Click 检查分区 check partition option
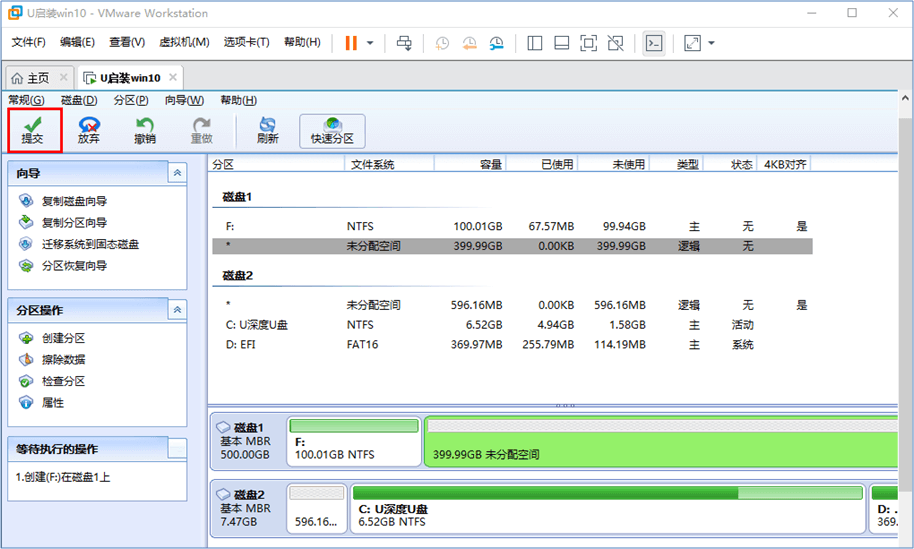This screenshot has height=549, width=914. (x=52, y=381)
